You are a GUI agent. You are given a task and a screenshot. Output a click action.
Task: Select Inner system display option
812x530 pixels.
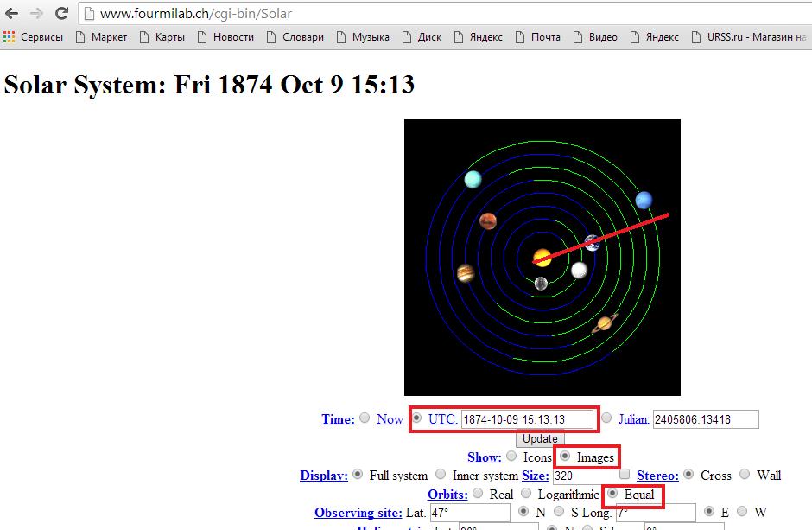click(x=441, y=475)
